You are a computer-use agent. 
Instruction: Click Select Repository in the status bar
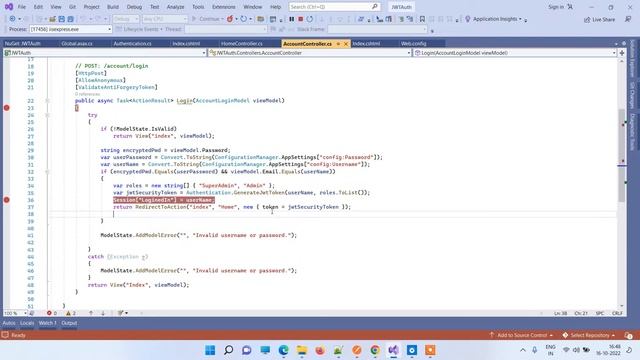coord(589,335)
